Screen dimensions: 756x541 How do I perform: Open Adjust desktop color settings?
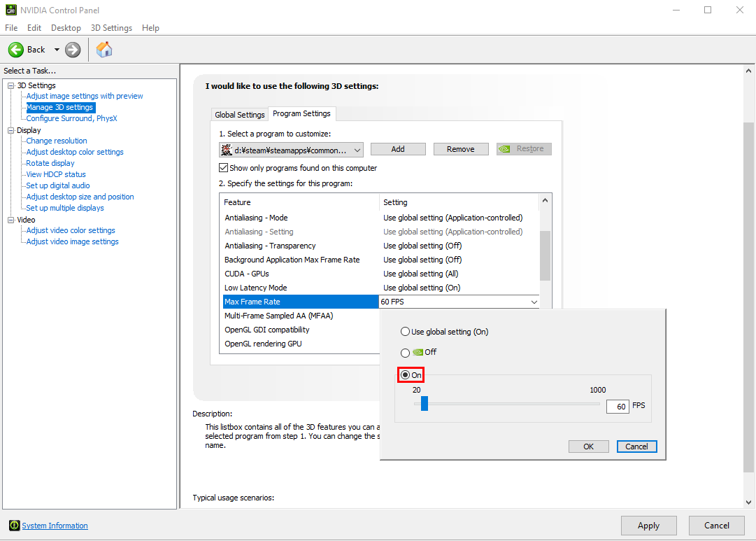pyautogui.click(x=75, y=152)
